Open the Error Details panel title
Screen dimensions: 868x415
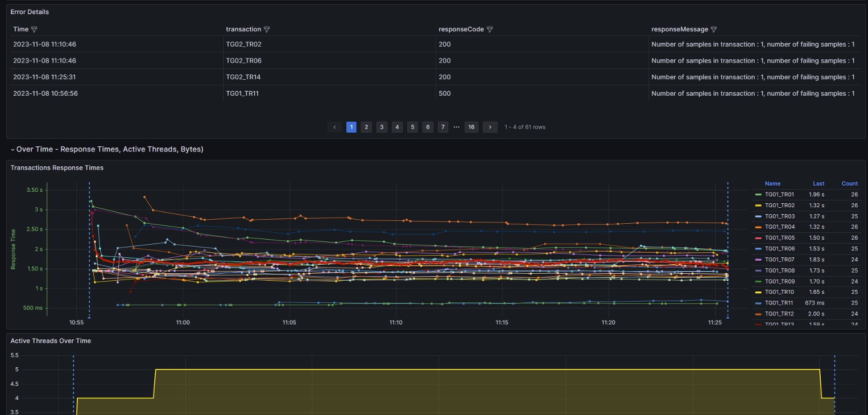[30, 12]
